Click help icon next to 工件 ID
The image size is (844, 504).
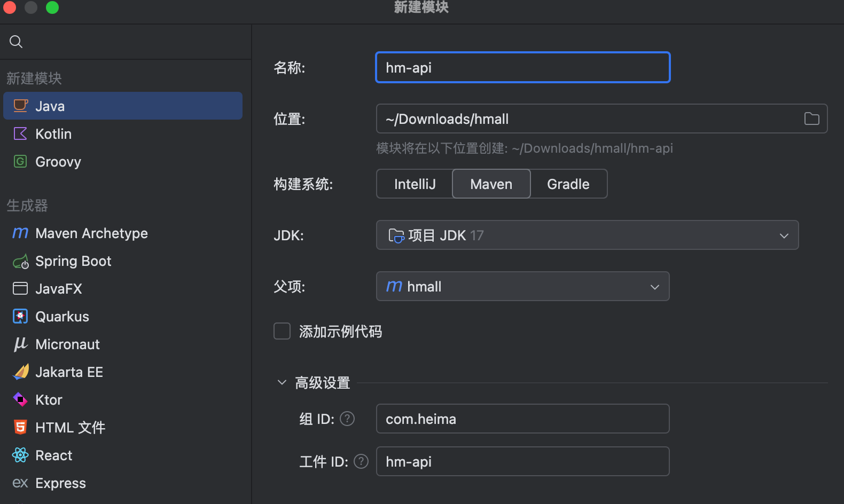click(x=361, y=461)
